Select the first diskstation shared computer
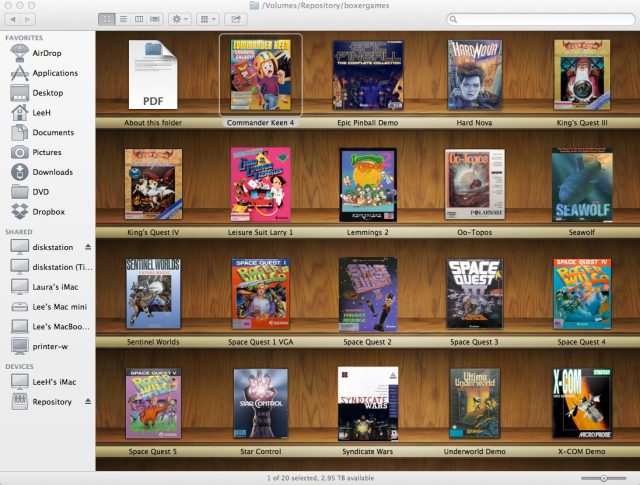The height and width of the screenshot is (485, 640). 42,247
